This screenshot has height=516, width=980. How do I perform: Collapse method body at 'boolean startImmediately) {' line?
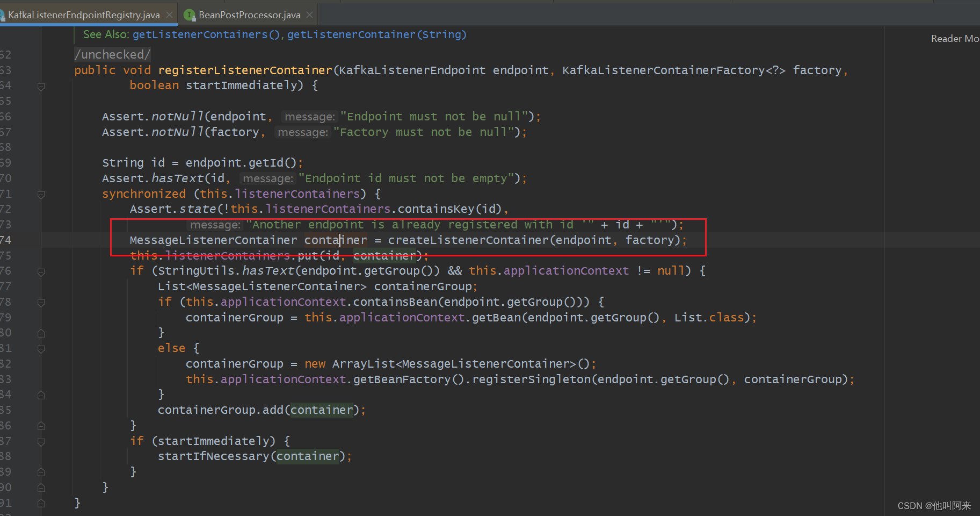tap(41, 86)
